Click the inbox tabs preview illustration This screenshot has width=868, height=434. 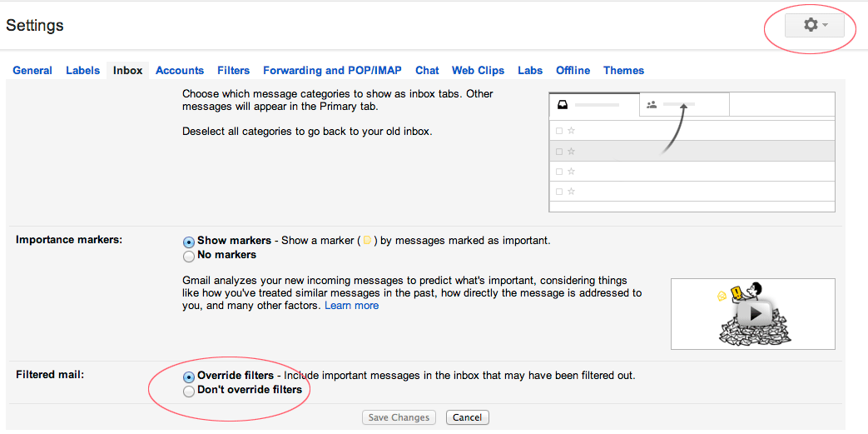click(x=692, y=152)
